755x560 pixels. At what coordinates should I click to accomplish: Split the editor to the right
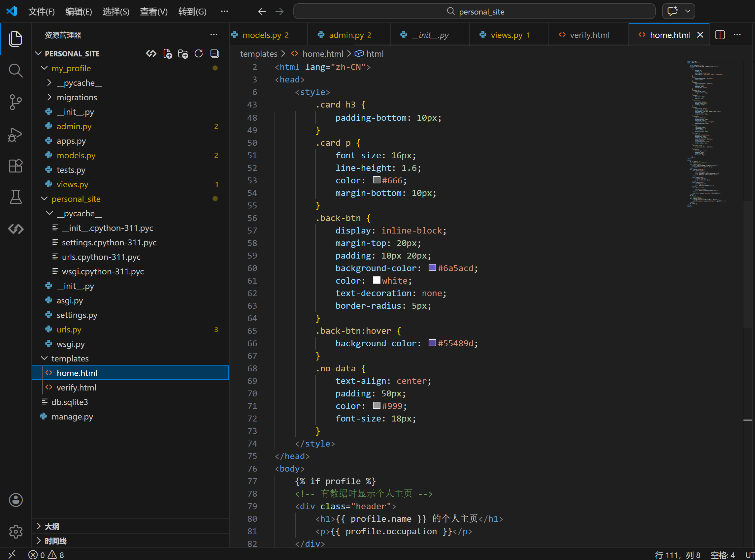coord(720,35)
